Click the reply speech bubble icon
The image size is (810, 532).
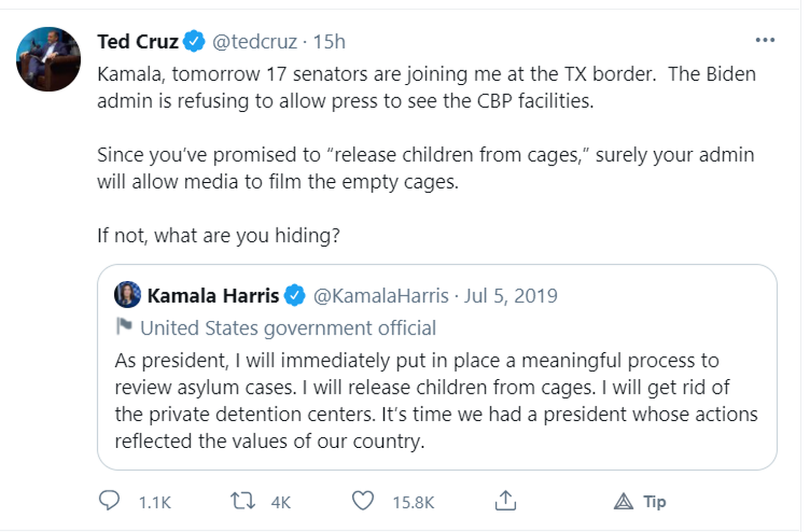(109, 500)
